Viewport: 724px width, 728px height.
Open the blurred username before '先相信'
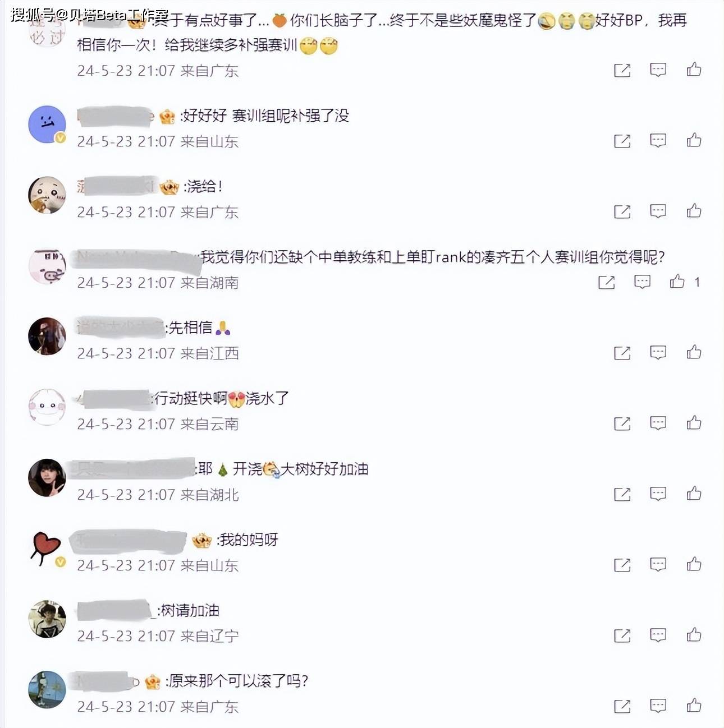[x=120, y=327]
